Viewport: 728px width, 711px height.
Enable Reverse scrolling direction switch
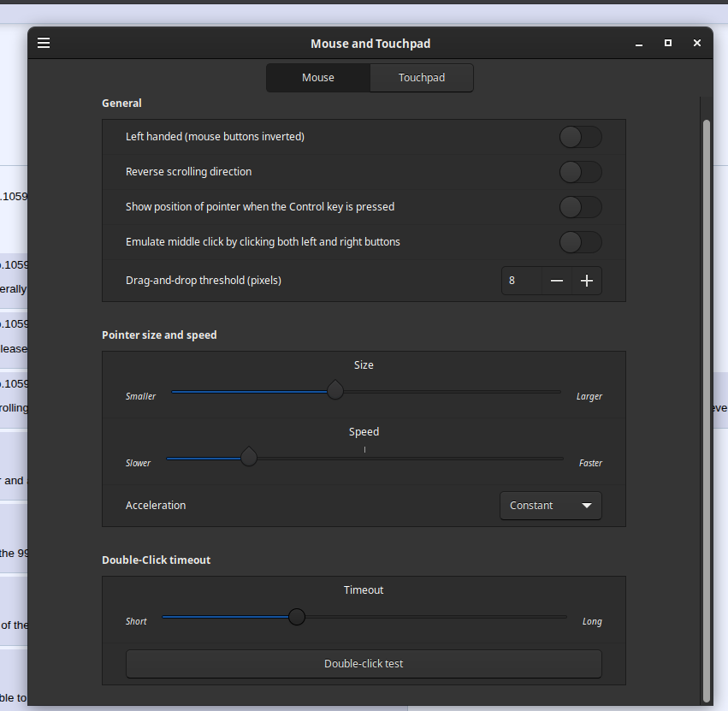pos(580,172)
